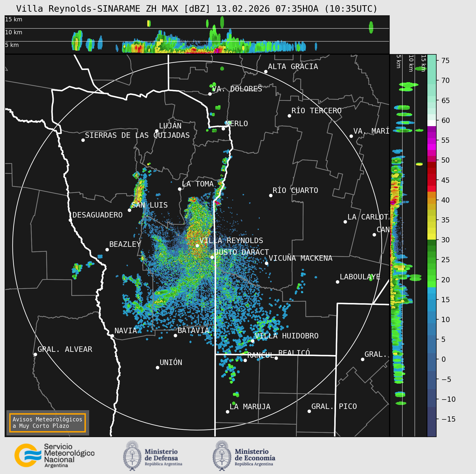Image resolution: width=476 pixels, height=474 pixels.
Task: Click the 75 value on the color scale
Action: [x=445, y=61]
